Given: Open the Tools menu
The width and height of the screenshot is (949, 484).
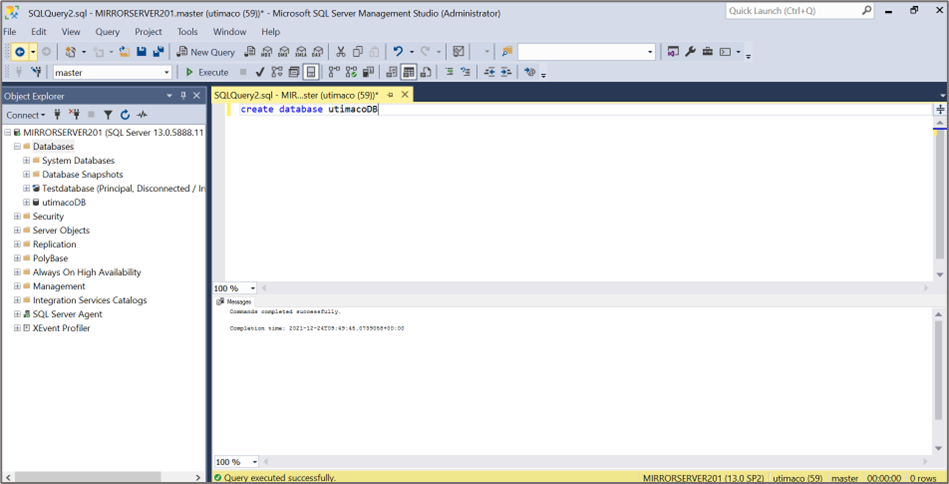Looking at the screenshot, I should pyautogui.click(x=188, y=31).
